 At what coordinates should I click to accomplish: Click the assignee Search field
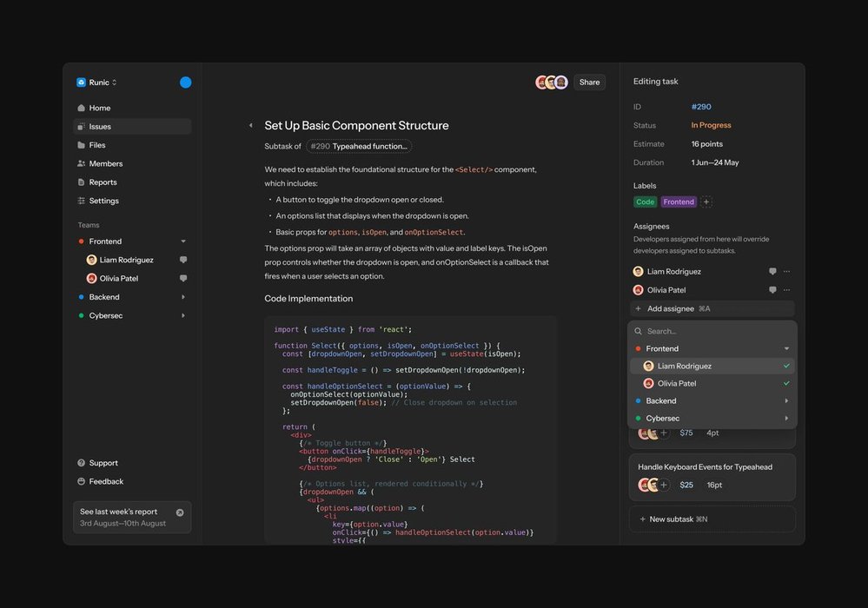(x=712, y=331)
